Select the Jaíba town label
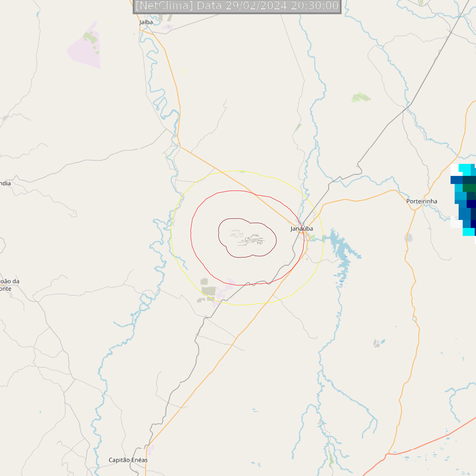 (146, 22)
